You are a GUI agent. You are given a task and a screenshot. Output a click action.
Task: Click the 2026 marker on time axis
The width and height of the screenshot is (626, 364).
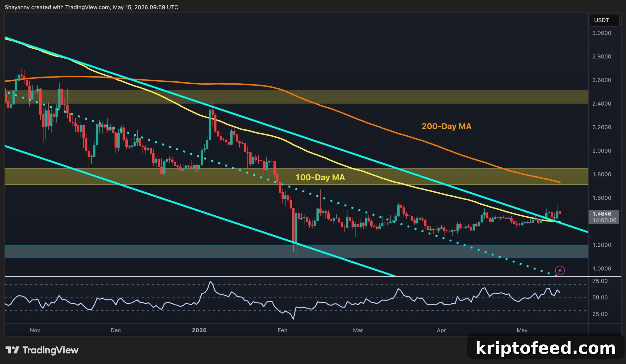[199, 330]
